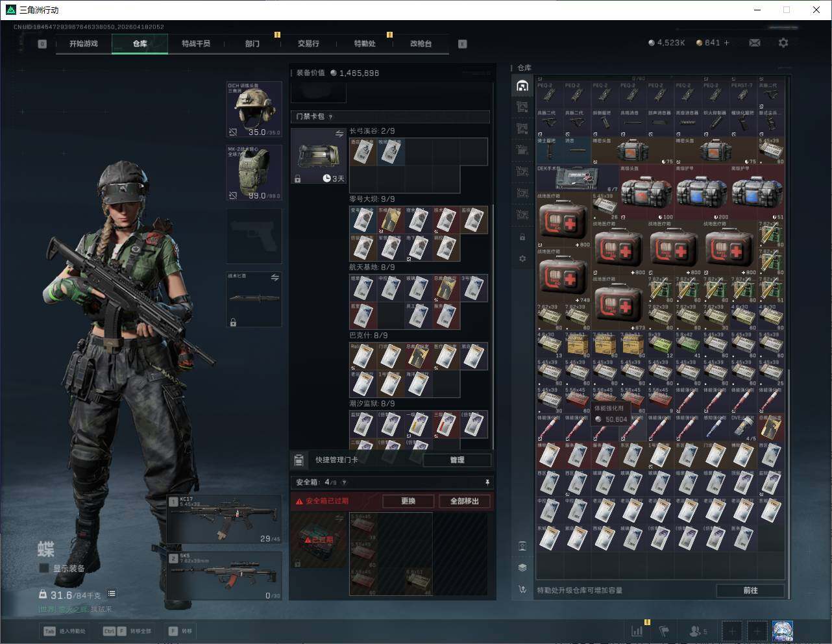Open warehouse sidebar gear settings

click(522, 259)
